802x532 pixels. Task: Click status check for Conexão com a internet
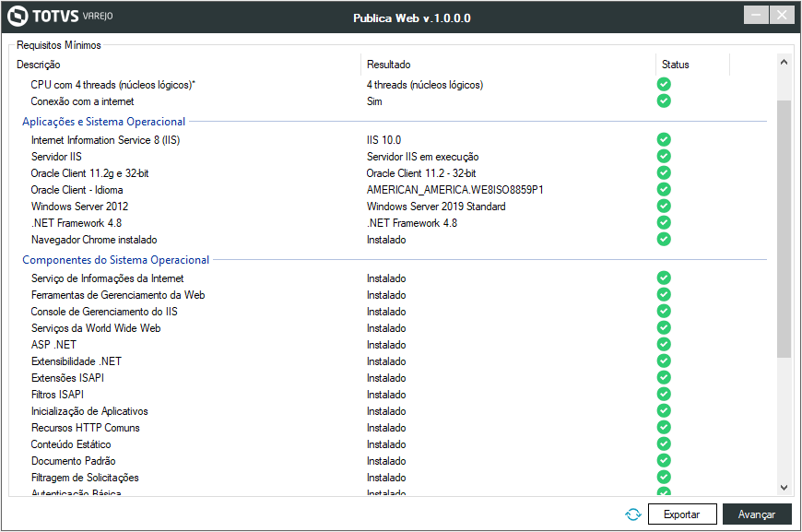(664, 100)
